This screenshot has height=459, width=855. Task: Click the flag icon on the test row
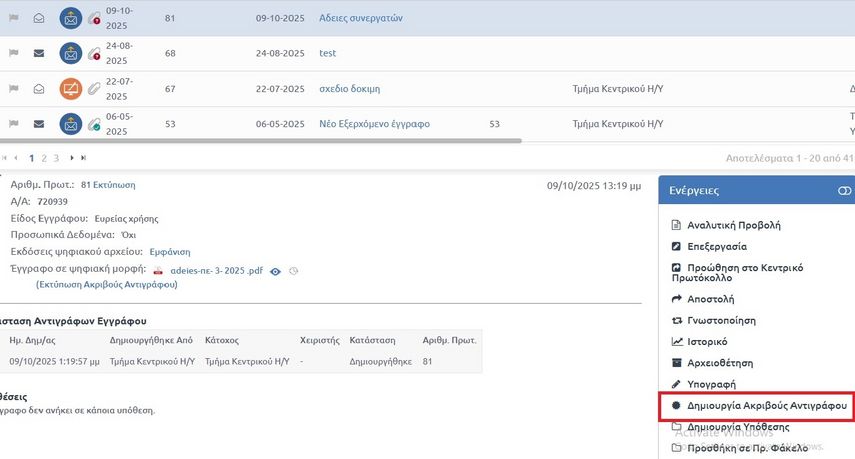click(14, 53)
